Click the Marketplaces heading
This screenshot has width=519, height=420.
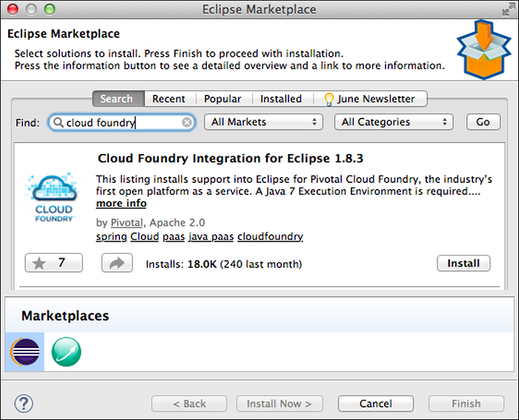click(65, 316)
